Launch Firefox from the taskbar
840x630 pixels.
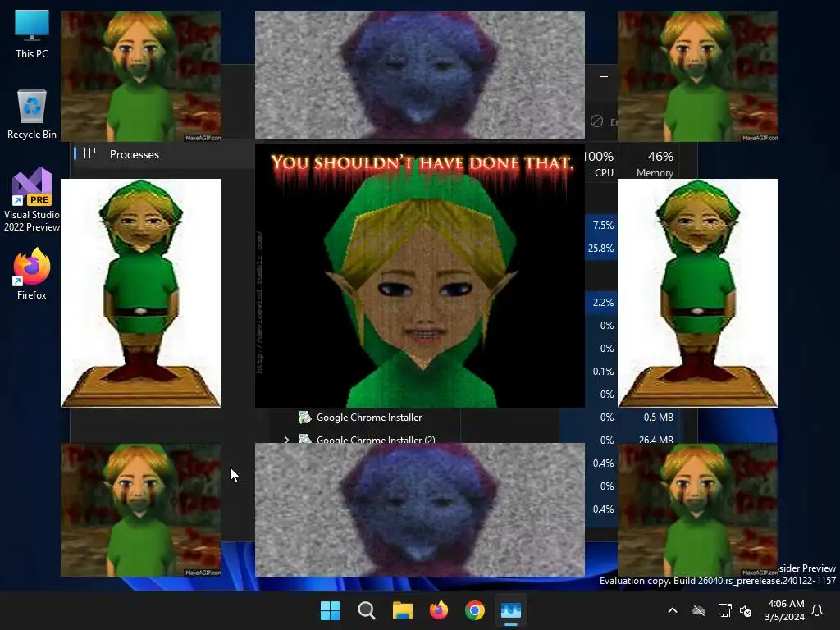(439, 610)
